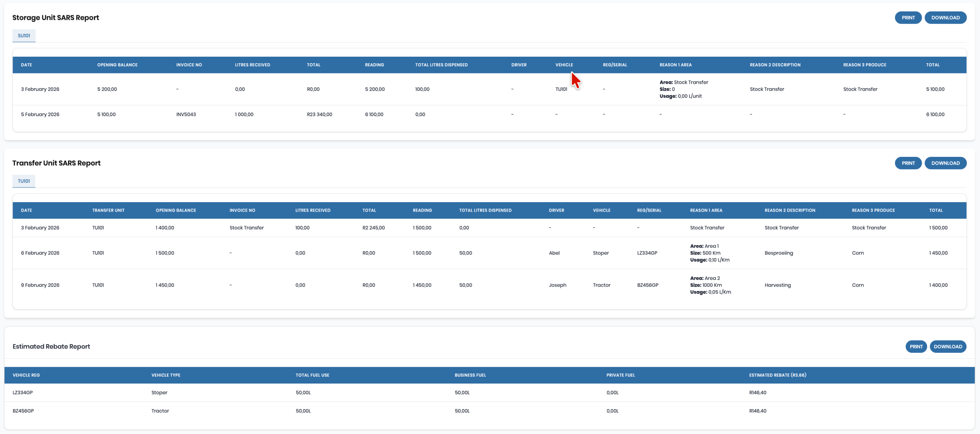Click the Transfer Unit SARS Report heading

tap(56, 163)
